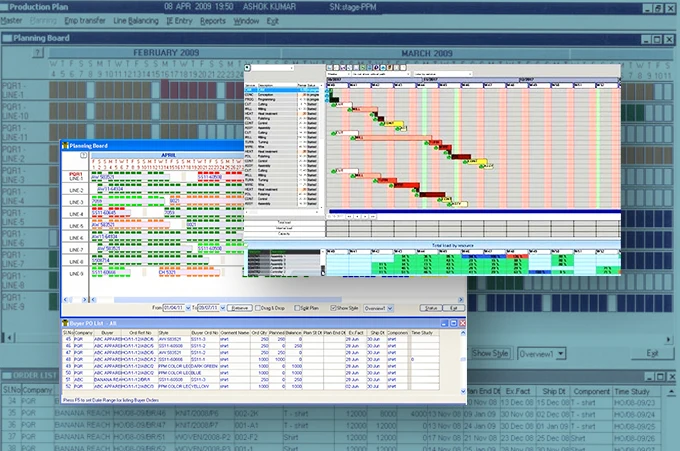The width and height of the screenshot is (680, 451).
Task: Open the Reports menu
Action: point(212,20)
